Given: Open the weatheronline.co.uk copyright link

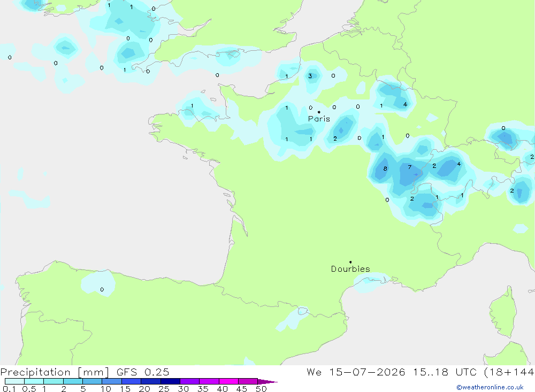Looking at the screenshot, I should point(490,387).
